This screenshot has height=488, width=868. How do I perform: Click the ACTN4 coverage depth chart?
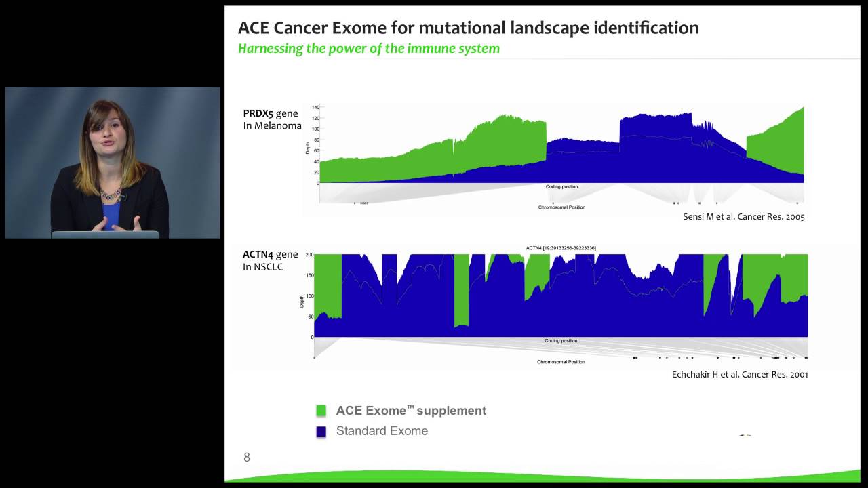[x=554, y=305]
